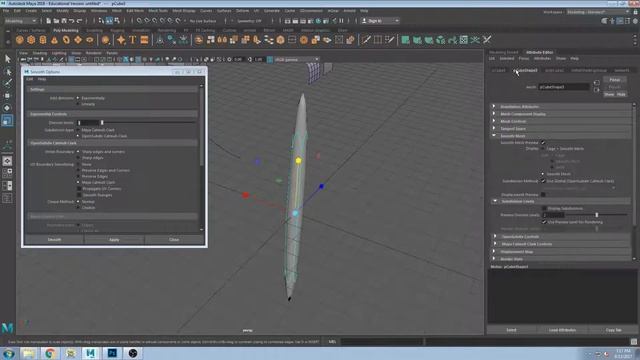Click the Focus button in Attribute Editor
640x360 pixels.
[x=615, y=80]
